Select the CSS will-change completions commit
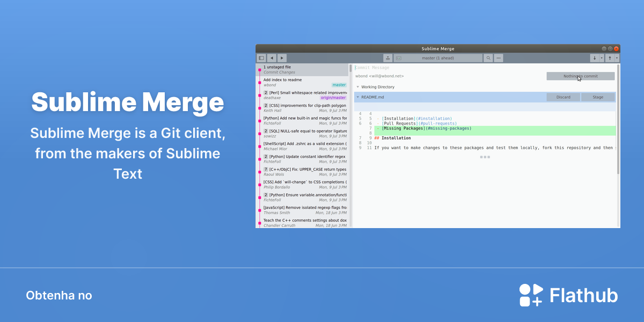This screenshot has width=644, height=322. click(x=303, y=185)
